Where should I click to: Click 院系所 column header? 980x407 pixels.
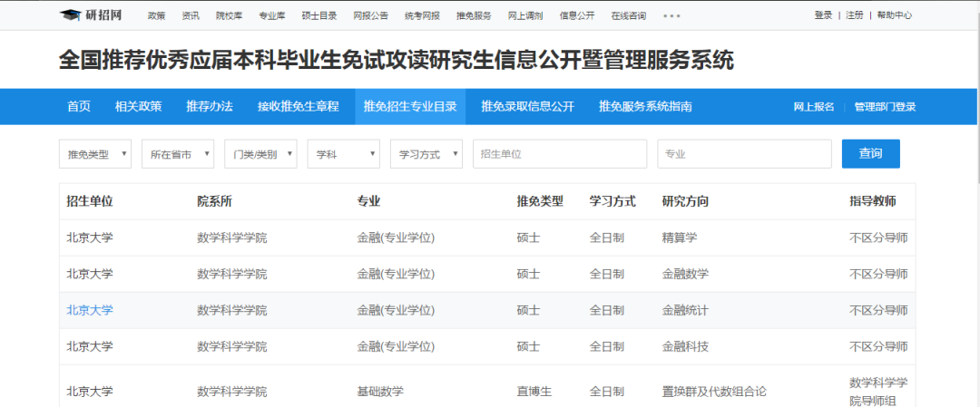click(x=214, y=201)
